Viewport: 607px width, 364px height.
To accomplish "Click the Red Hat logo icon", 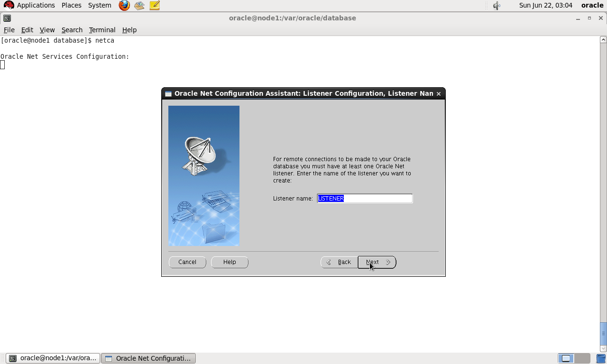I will click(9, 6).
